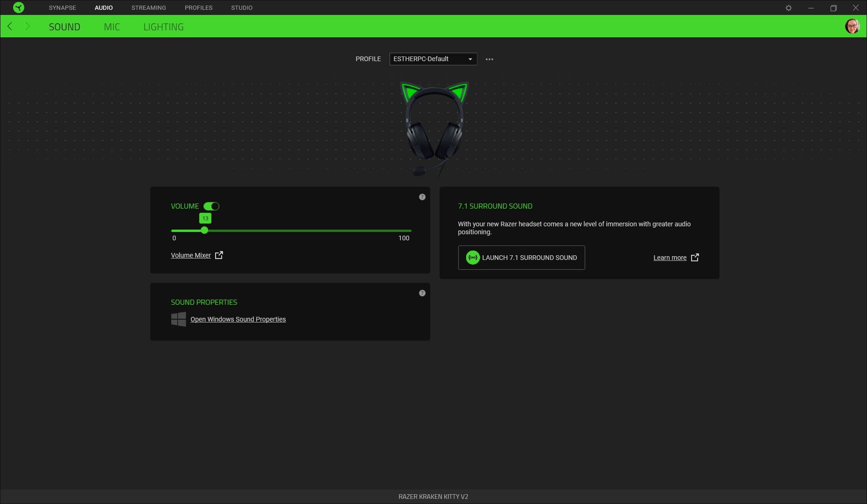Click Launch 7.1 Surround Sound button

[x=521, y=258]
